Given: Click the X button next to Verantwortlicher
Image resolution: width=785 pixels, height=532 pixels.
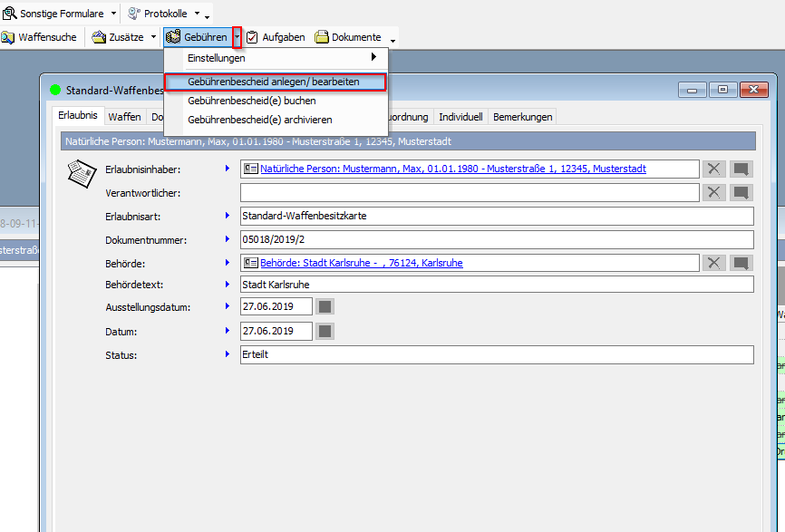Looking at the screenshot, I should click(715, 192).
